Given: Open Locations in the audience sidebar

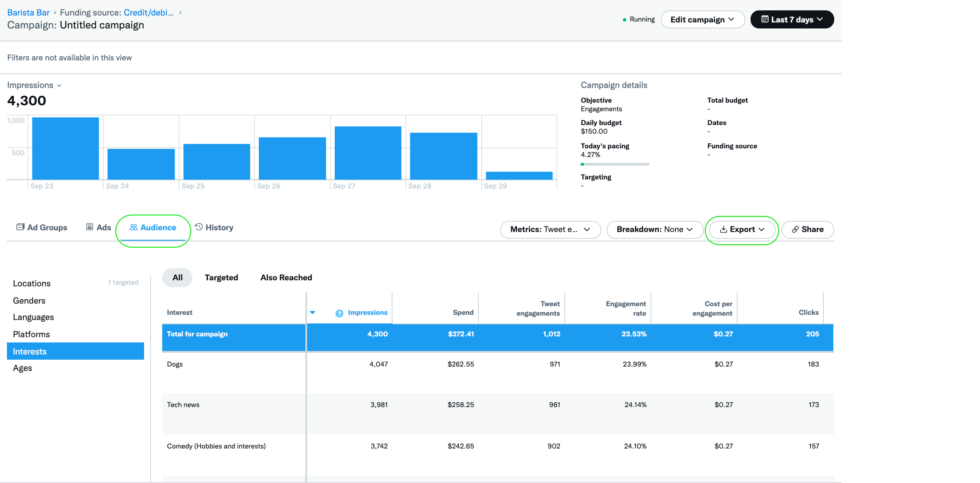Looking at the screenshot, I should tap(32, 283).
